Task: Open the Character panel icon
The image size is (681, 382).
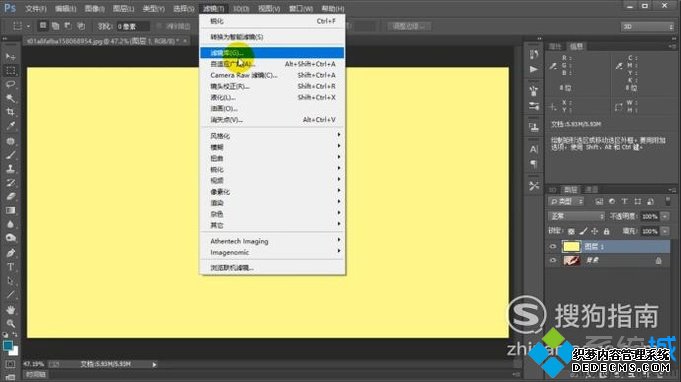Action: [534, 149]
